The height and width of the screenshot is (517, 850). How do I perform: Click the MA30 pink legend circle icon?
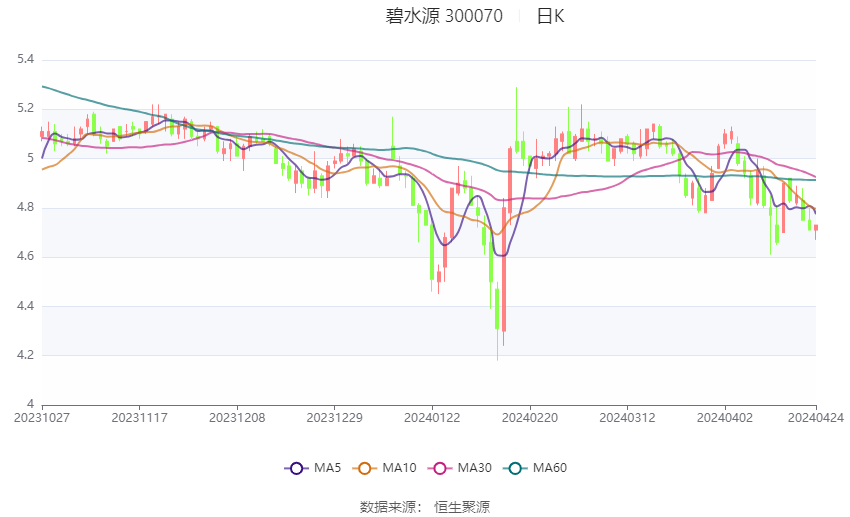click(x=438, y=468)
